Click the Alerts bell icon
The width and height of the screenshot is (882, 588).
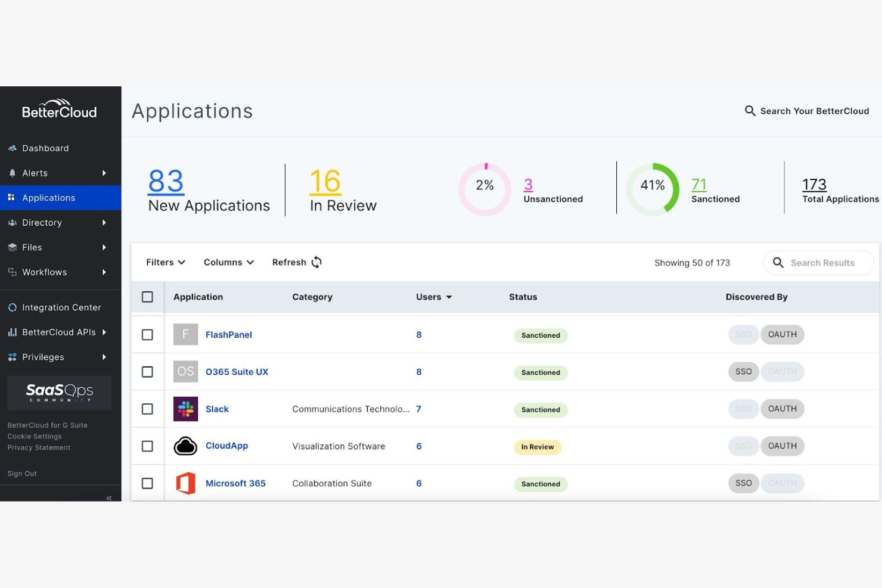(x=12, y=173)
